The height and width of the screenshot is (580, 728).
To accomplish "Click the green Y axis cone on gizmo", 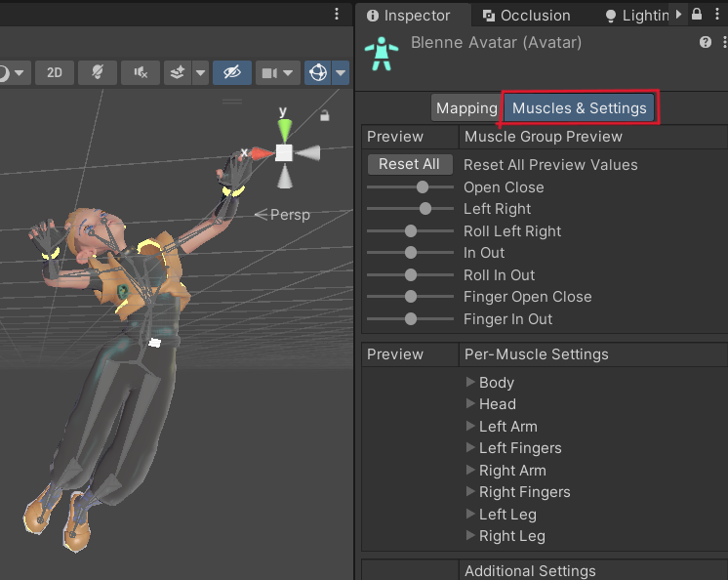I will (283, 127).
